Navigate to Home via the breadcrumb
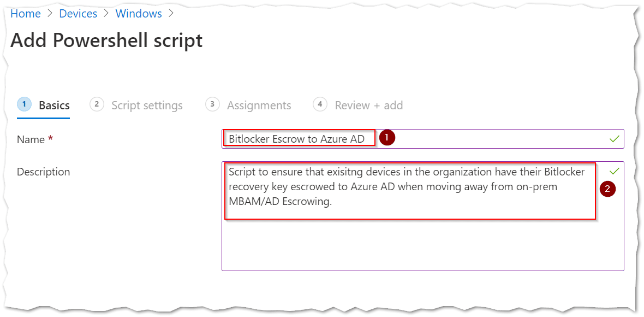 point(25,13)
